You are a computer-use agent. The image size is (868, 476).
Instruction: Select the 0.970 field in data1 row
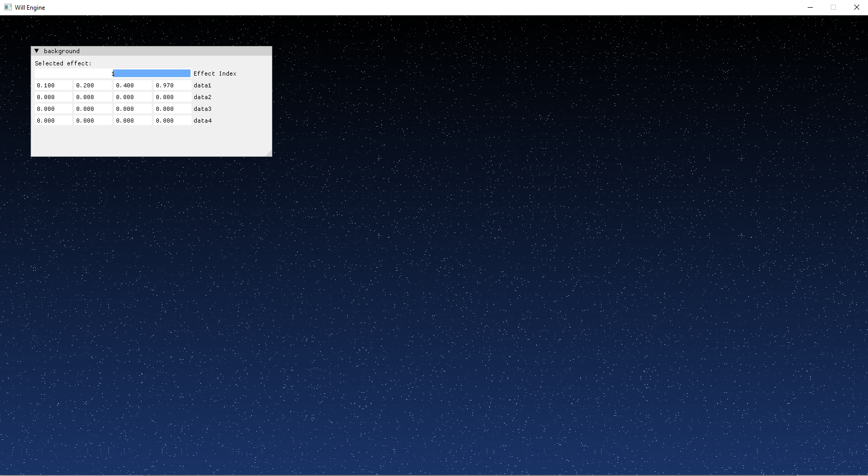tap(172, 85)
